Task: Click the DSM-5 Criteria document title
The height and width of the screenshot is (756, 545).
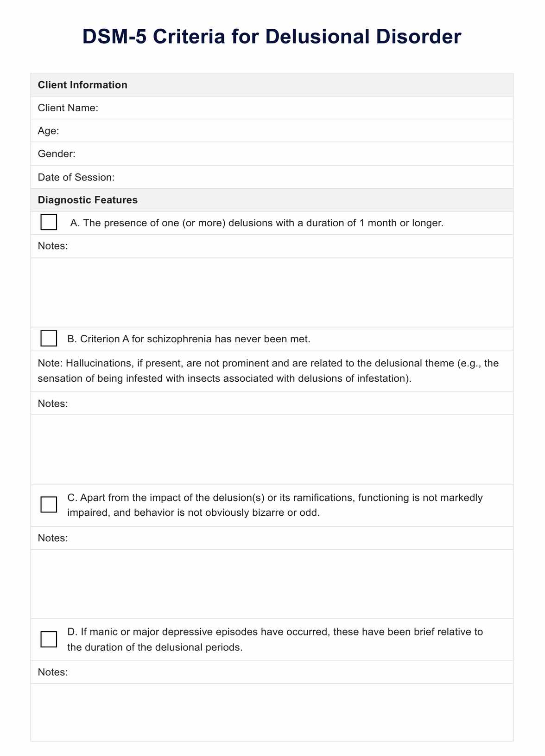Action: point(272,37)
